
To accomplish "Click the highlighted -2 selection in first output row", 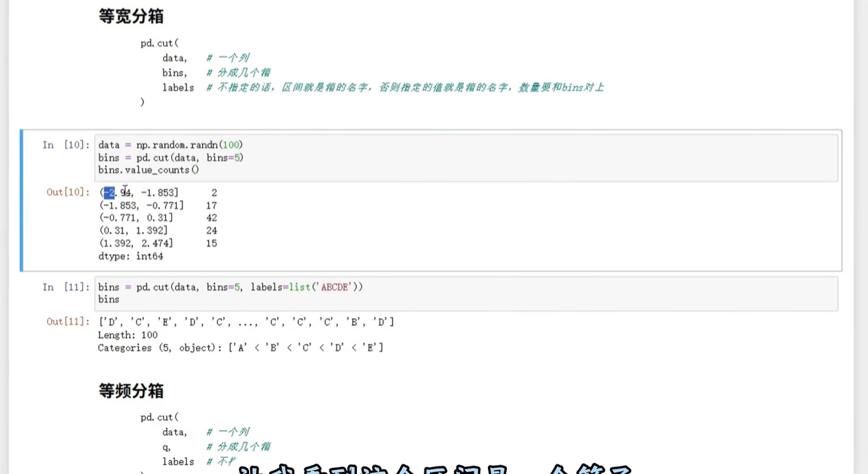I will click(x=110, y=193).
